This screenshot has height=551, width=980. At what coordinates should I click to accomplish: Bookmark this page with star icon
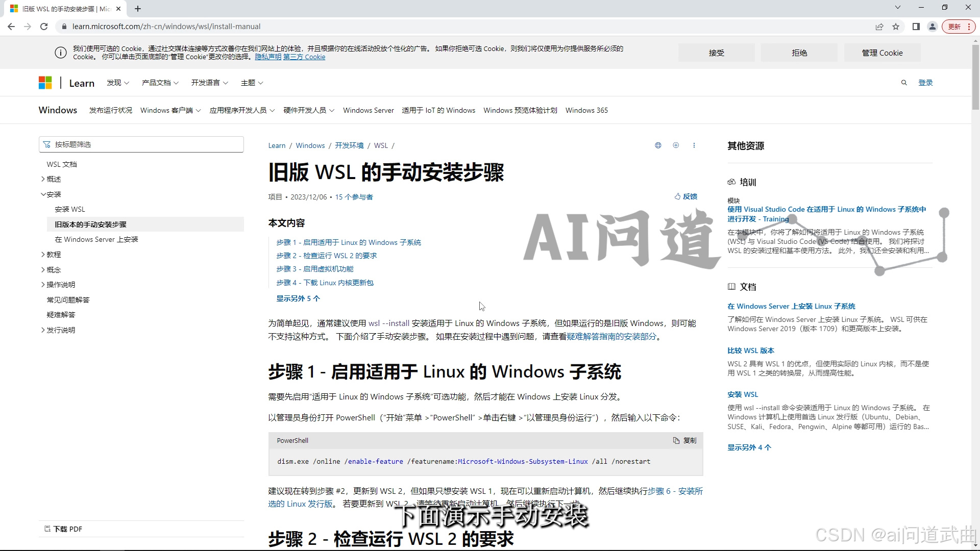896,27
